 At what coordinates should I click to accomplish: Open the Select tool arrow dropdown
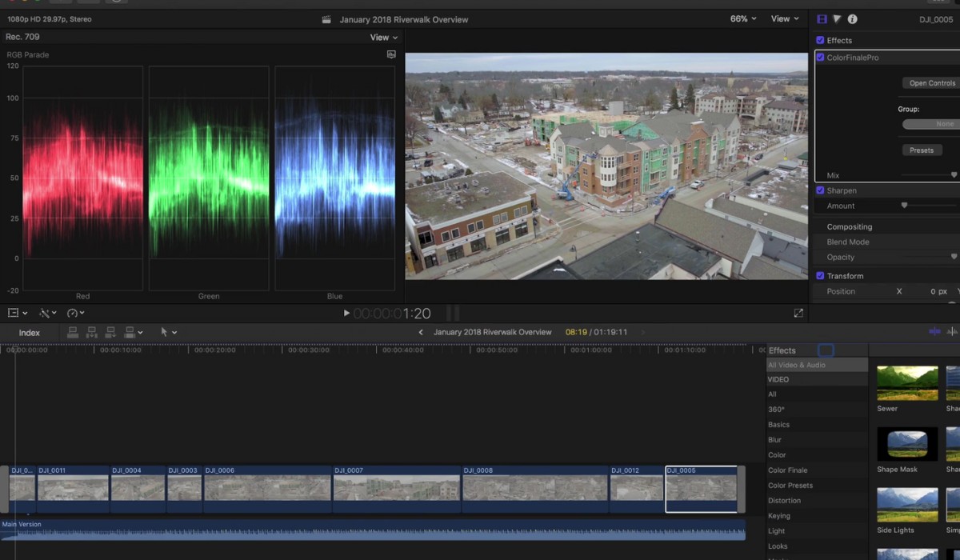[x=169, y=332]
